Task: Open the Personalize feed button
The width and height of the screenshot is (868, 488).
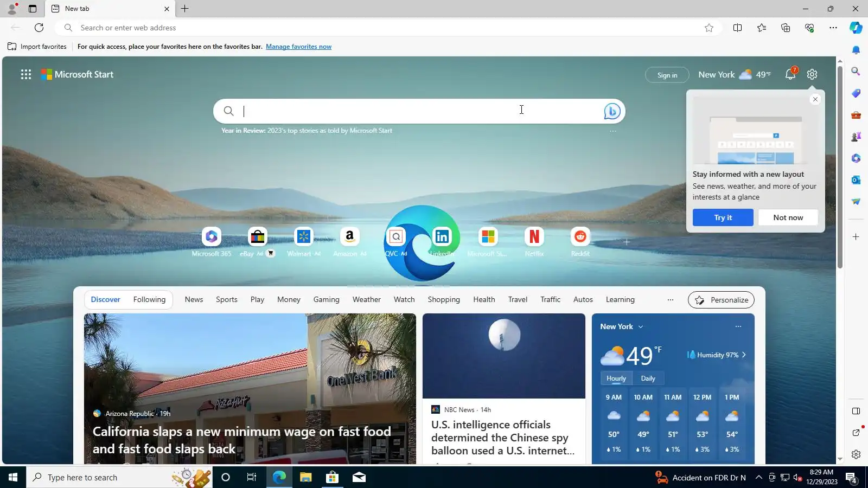Action: pyautogui.click(x=721, y=300)
